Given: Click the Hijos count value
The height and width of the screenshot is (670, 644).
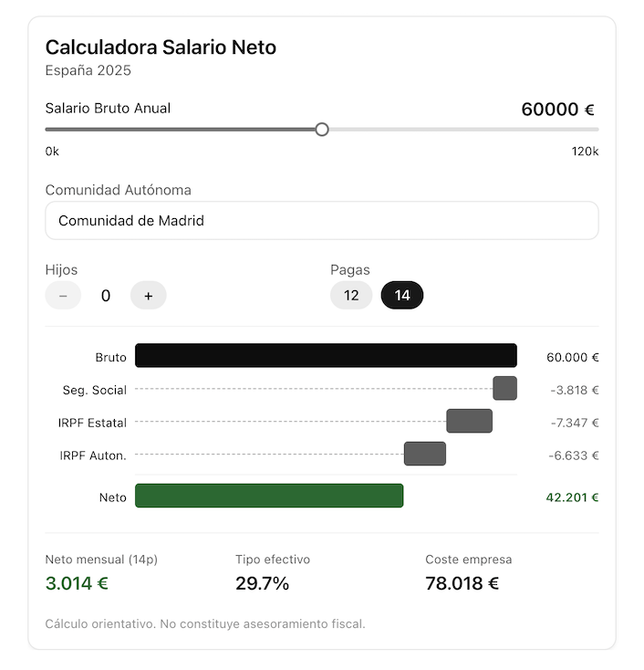Looking at the screenshot, I should [106, 295].
